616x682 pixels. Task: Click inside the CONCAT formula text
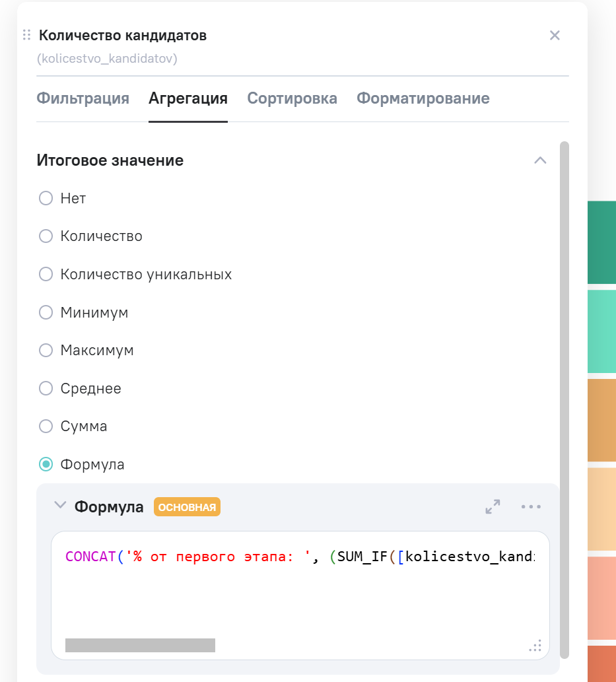coord(300,557)
